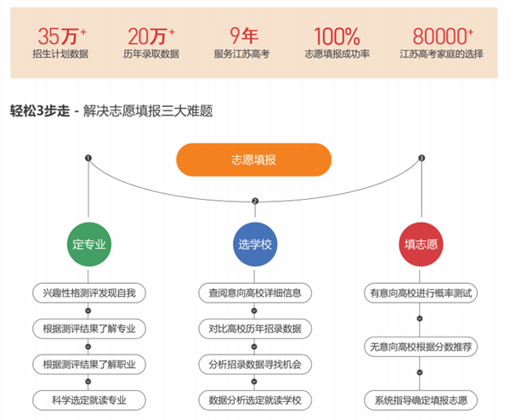The image size is (510, 420).
Task: Select the green 定专业 circle
Action: [88, 244]
